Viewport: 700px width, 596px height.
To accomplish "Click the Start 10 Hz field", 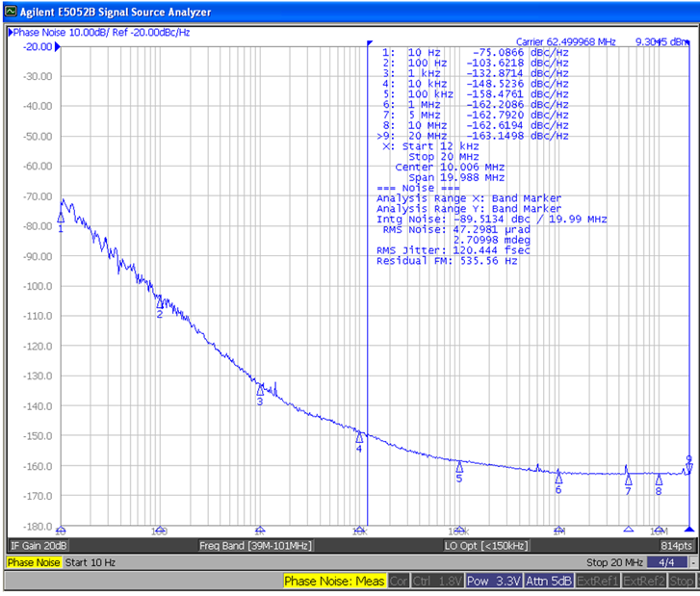I will (x=91, y=562).
